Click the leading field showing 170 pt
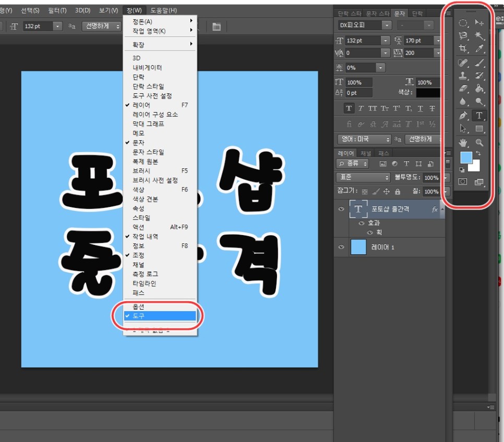Viewport: 504px width, 442px height. (x=418, y=41)
